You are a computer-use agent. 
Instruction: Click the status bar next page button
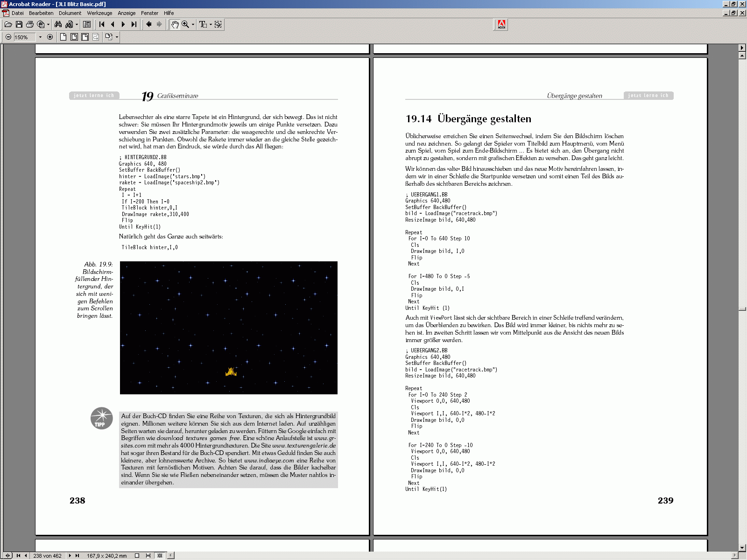tap(70, 555)
